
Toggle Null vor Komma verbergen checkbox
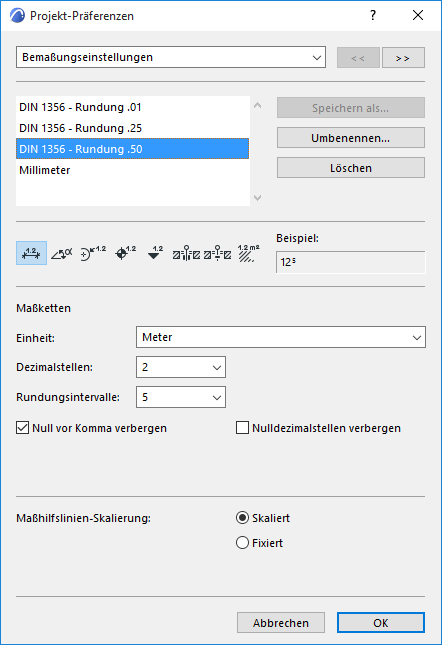23,428
